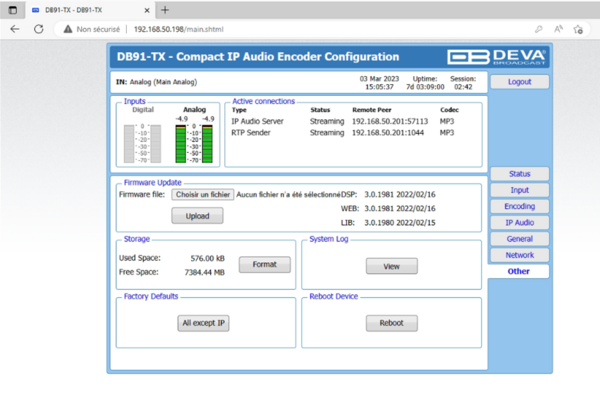The width and height of the screenshot is (600, 406).
Task: Click the Upload firmware button
Action: pos(197,216)
